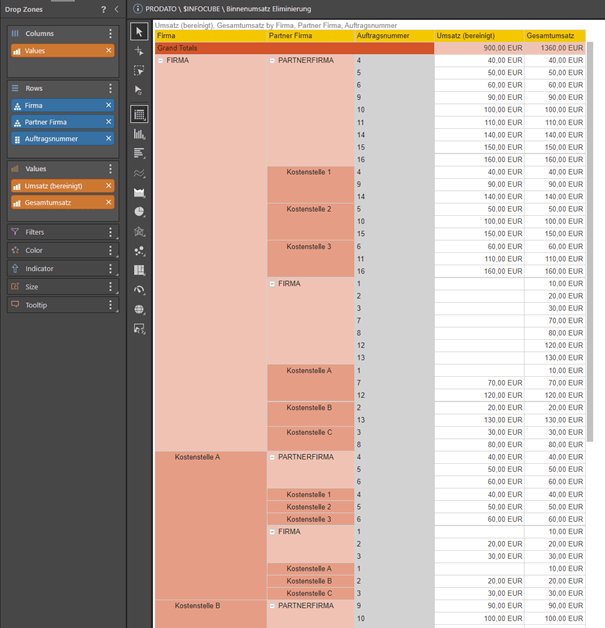This screenshot has height=628, width=605.
Task: Select the matrix grid visualization
Action: point(139,114)
